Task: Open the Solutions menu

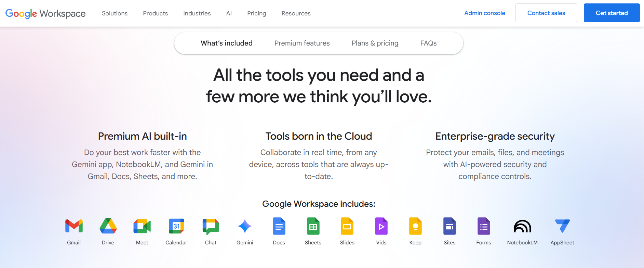Action: click(115, 13)
